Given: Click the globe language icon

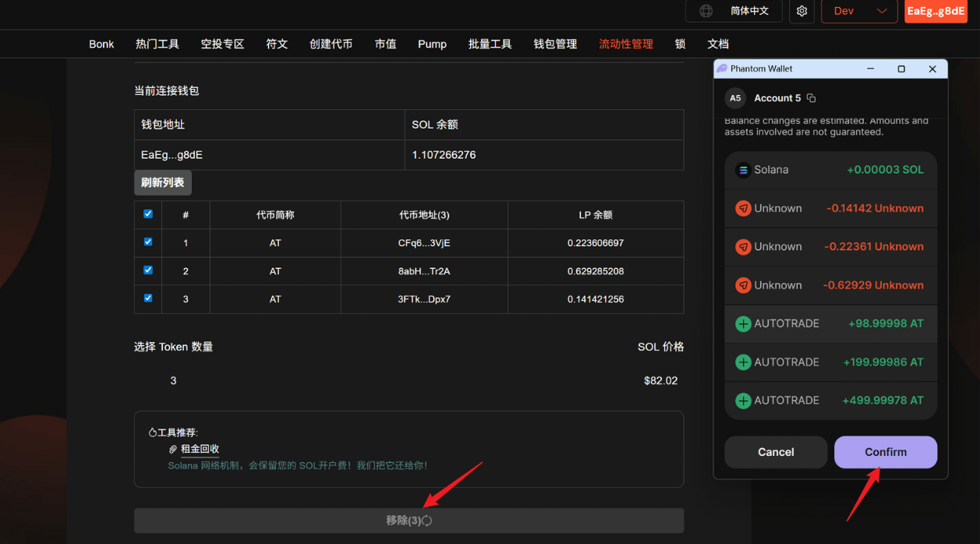Looking at the screenshot, I should 706,11.
